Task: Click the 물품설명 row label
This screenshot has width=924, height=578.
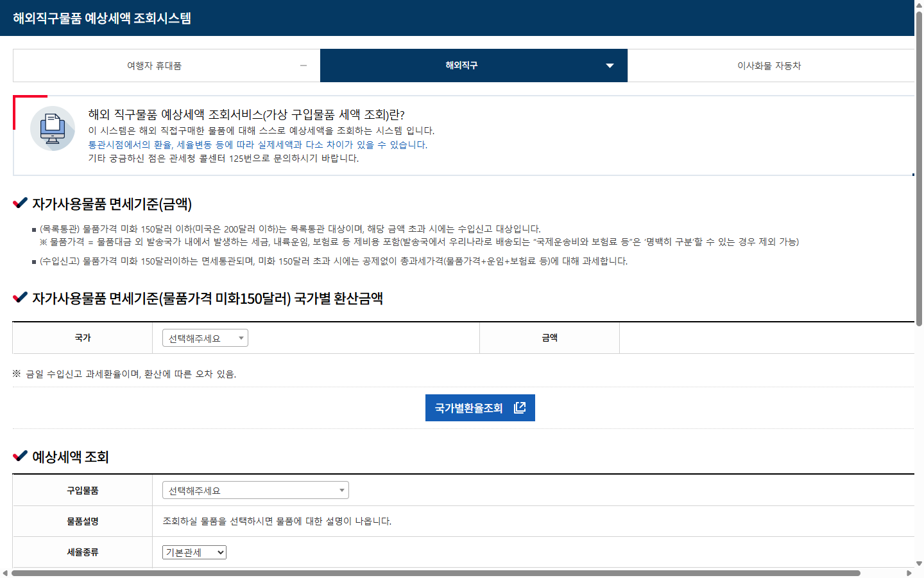Action: (x=83, y=521)
